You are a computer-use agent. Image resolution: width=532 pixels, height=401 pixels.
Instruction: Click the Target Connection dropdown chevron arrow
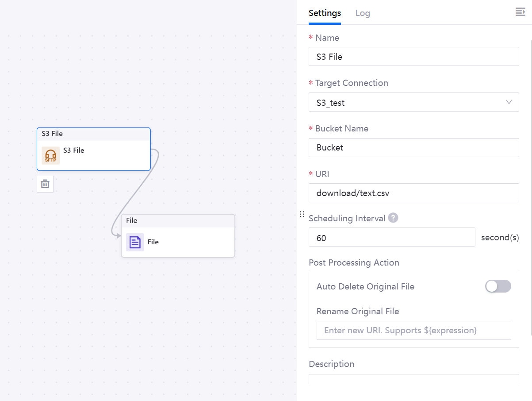(x=509, y=102)
